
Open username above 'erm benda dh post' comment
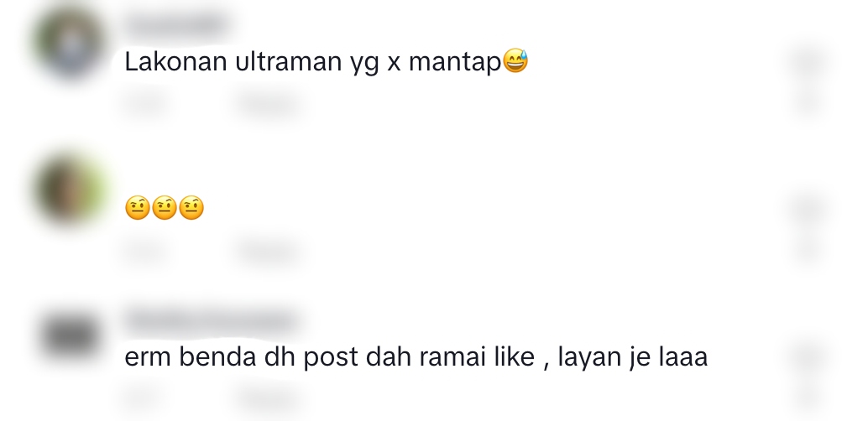click(x=211, y=321)
